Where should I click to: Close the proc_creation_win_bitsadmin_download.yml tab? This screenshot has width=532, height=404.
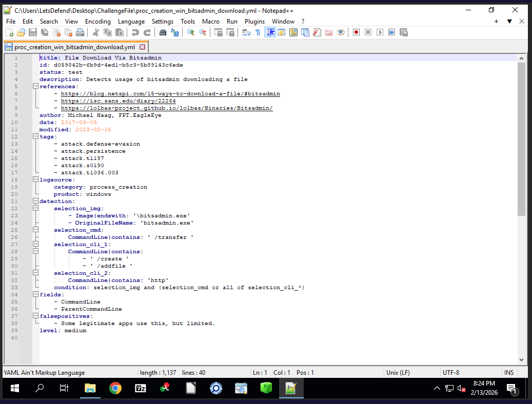[x=143, y=47]
